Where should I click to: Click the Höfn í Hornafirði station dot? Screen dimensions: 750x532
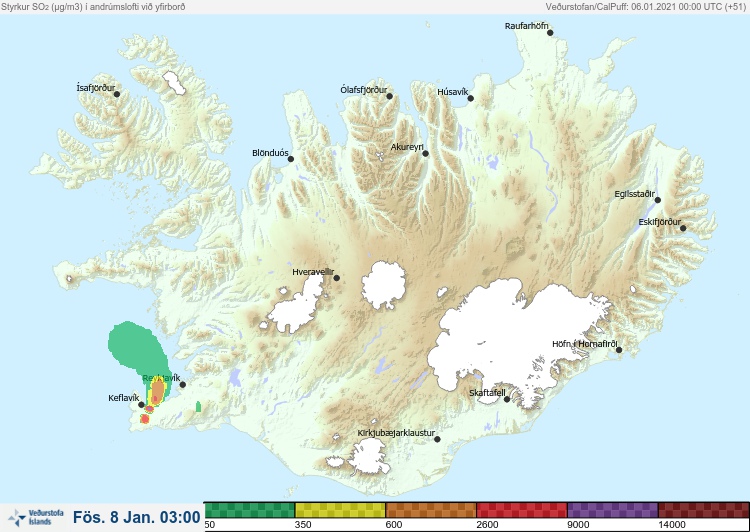[618, 350]
